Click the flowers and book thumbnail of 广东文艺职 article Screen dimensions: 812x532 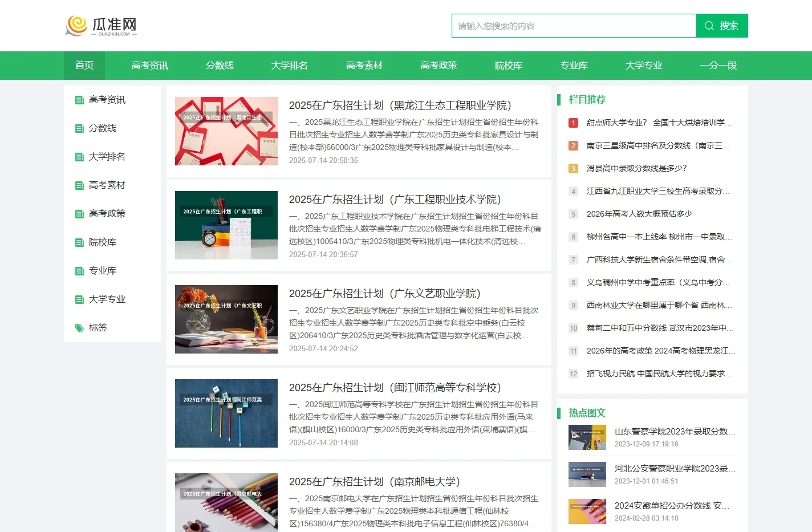[x=226, y=319]
